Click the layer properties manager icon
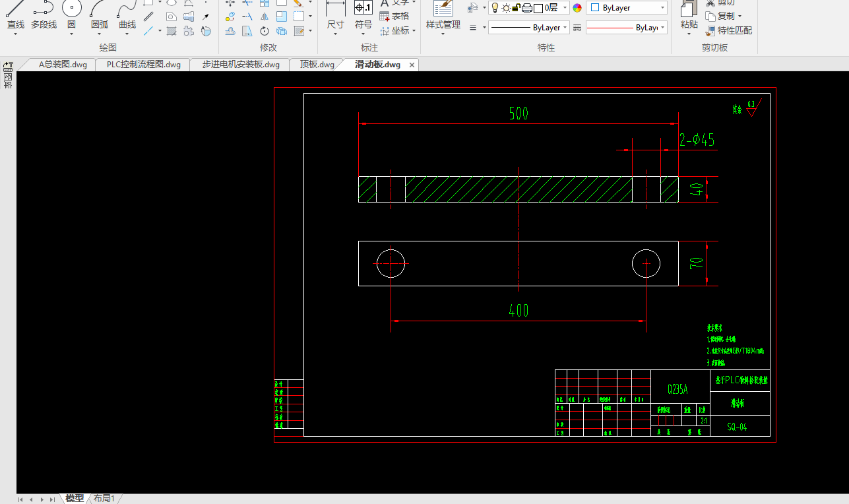This screenshot has height=504, width=849. 472,8
